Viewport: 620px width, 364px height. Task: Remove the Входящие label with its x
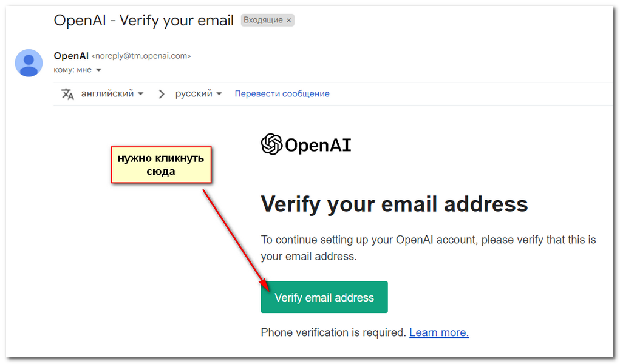pos(288,20)
